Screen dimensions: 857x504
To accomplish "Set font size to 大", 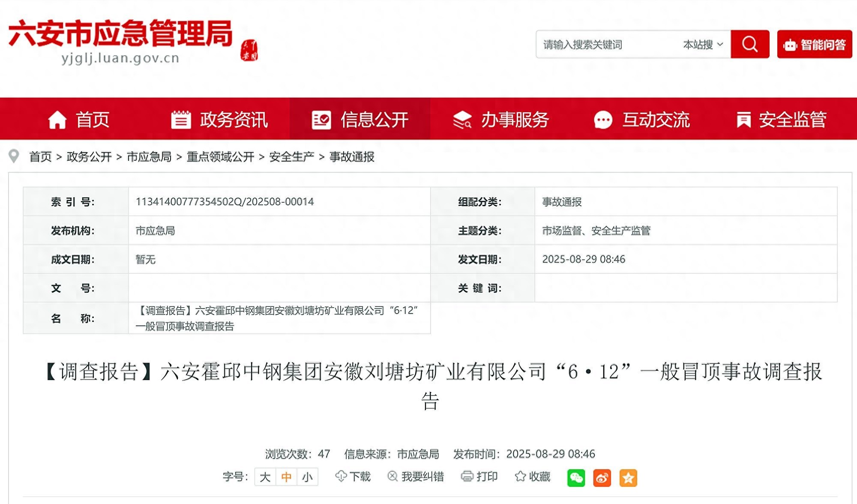I will [x=265, y=477].
